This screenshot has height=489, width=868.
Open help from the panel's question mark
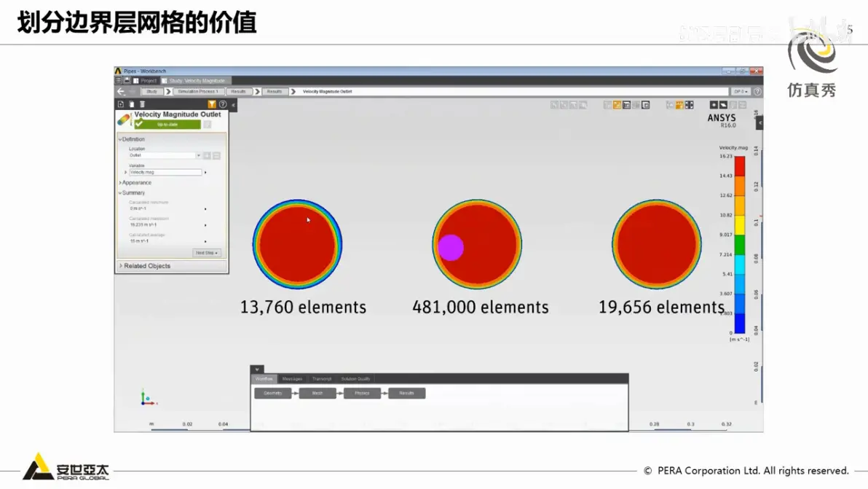[x=223, y=104]
